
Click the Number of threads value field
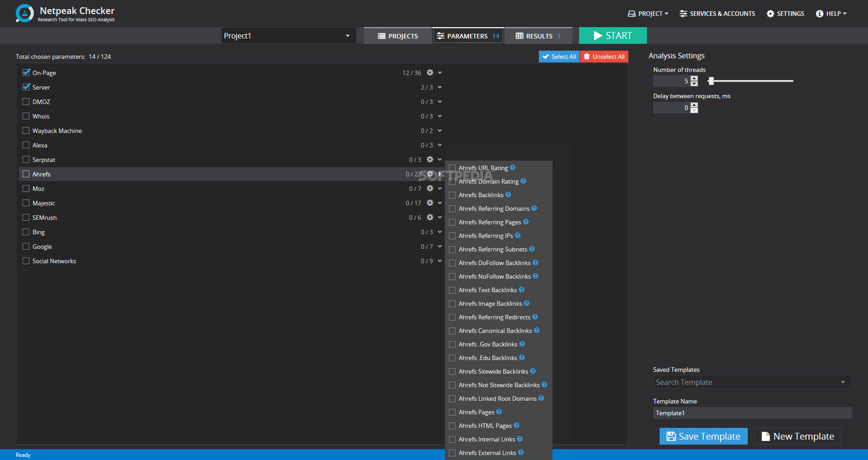click(672, 81)
